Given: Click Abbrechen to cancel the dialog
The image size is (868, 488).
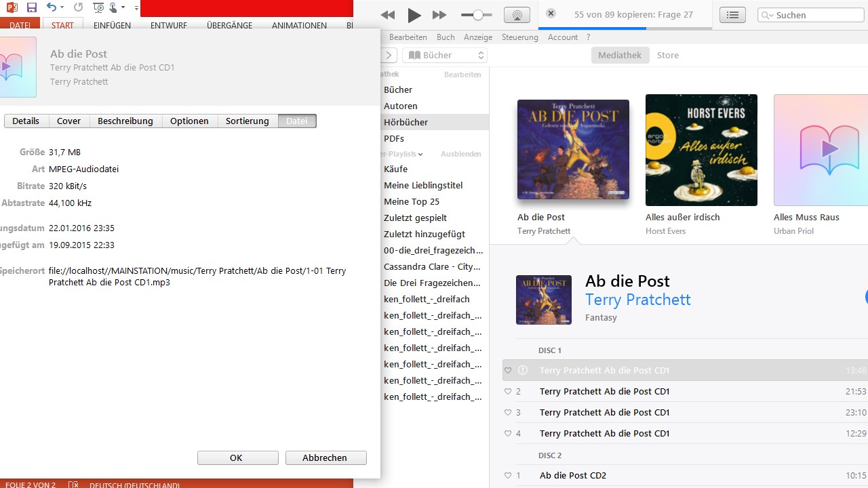Looking at the screenshot, I should 326,457.
